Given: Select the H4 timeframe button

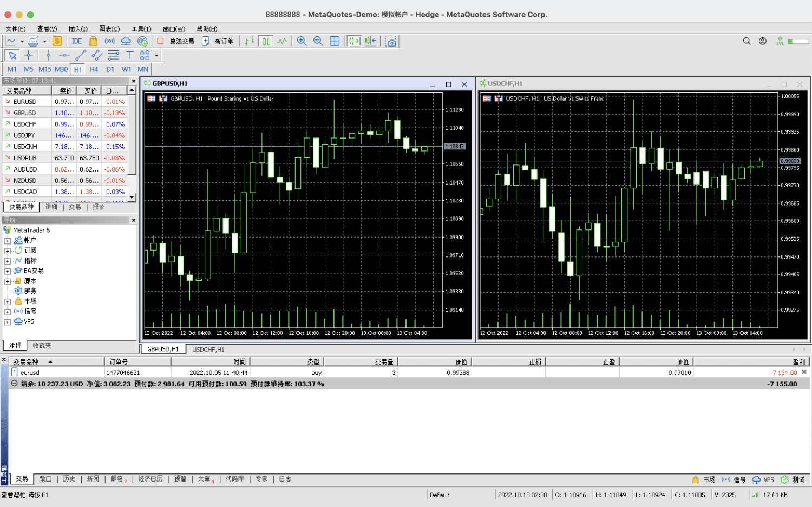Looking at the screenshot, I should pyautogui.click(x=94, y=69).
